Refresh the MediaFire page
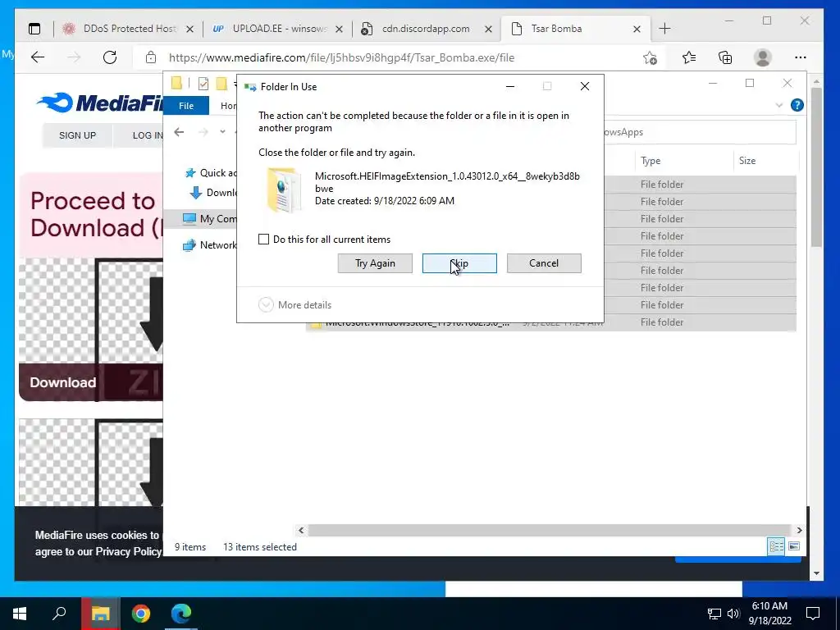This screenshot has width=840, height=630. pyautogui.click(x=110, y=57)
